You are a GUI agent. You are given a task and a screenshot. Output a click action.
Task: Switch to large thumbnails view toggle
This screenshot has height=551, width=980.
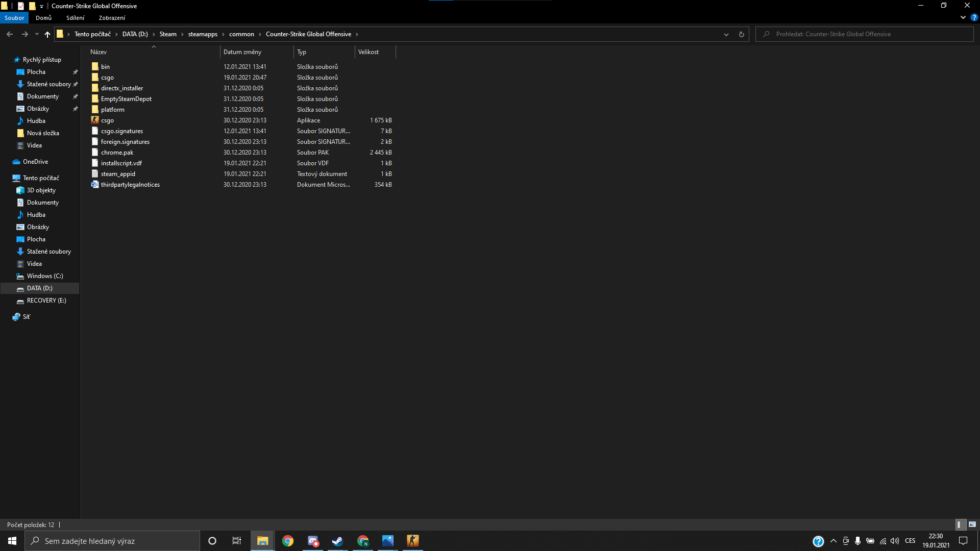click(972, 524)
